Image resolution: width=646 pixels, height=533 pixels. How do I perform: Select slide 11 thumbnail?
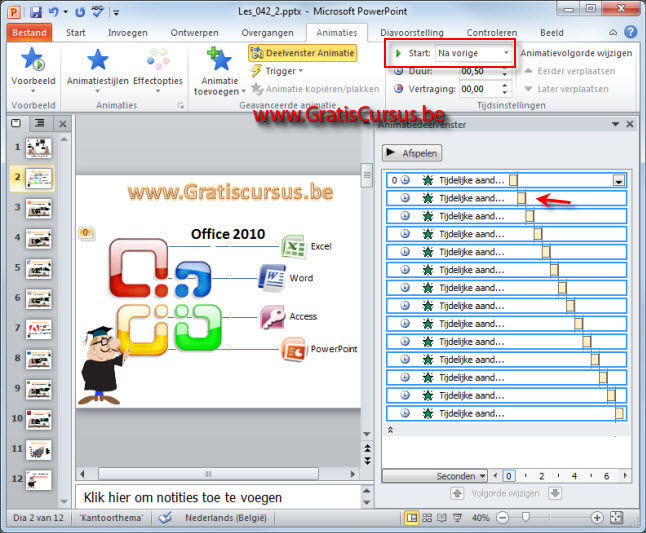(38, 449)
